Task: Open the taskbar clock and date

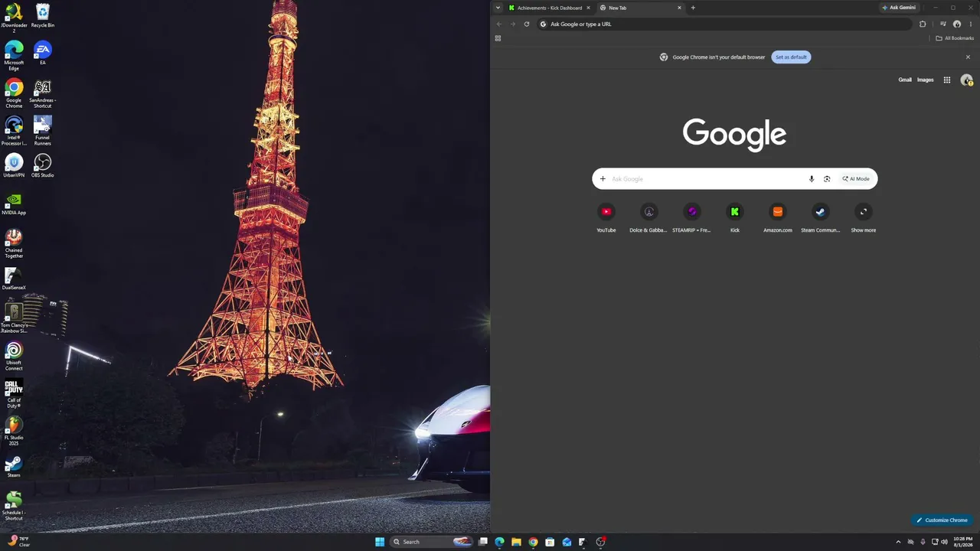Action: coord(963,542)
